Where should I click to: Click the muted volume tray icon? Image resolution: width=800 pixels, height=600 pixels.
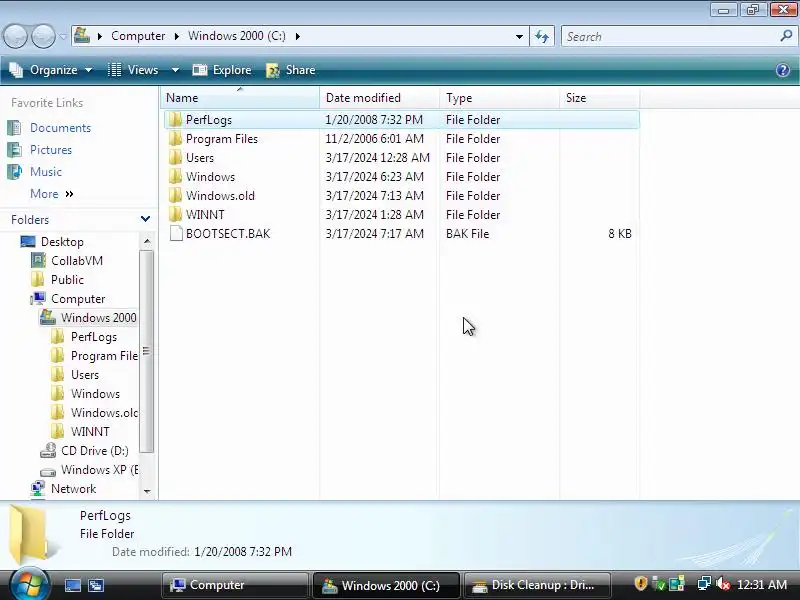[x=722, y=584]
